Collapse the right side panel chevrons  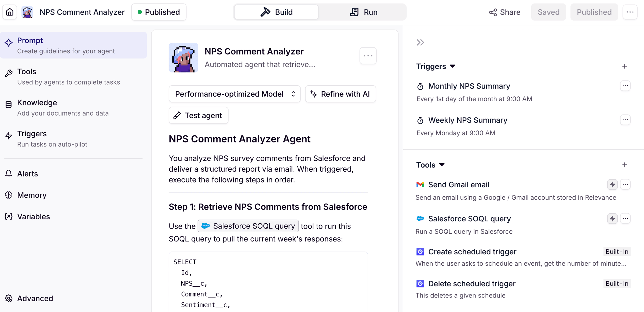(x=420, y=42)
